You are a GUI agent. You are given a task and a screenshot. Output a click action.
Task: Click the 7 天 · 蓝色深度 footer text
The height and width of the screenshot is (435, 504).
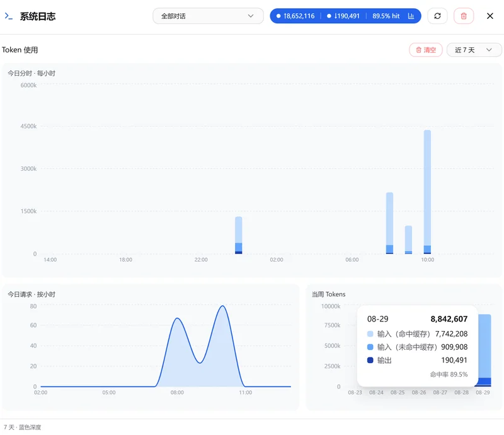pos(23,427)
